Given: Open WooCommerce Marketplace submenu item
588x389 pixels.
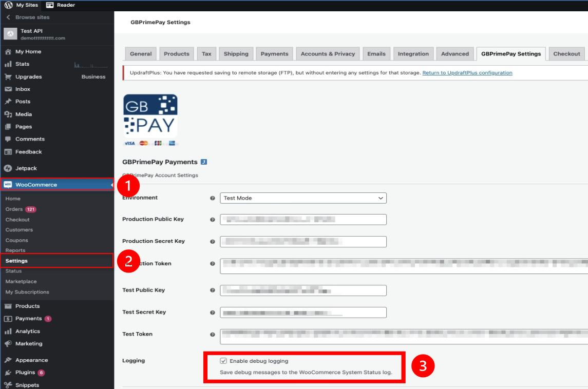Looking at the screenshot, I should click(21, 281).
